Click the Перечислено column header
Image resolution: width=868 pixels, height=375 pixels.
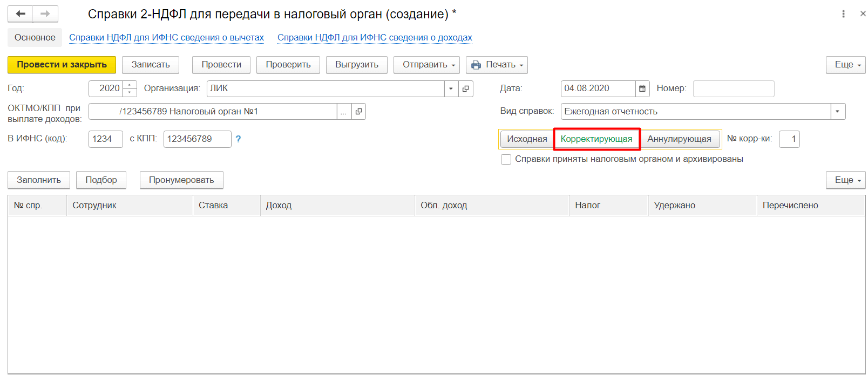tap(811, 206)
